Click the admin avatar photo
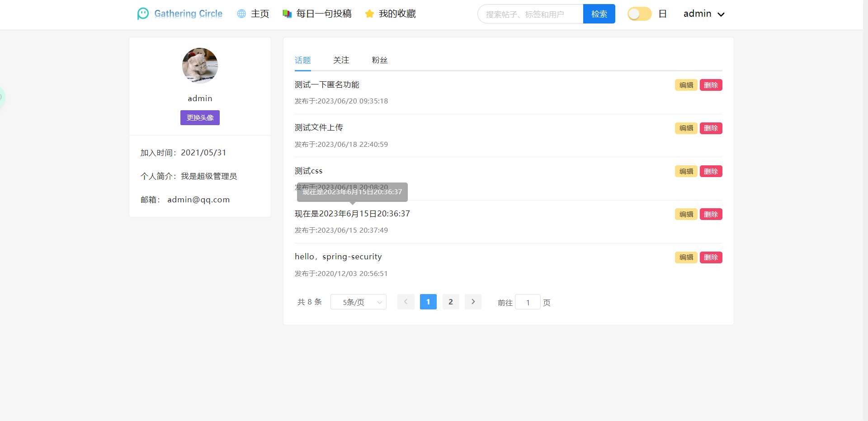The height and width of the screenshot is (421, 868). point(200,65)
